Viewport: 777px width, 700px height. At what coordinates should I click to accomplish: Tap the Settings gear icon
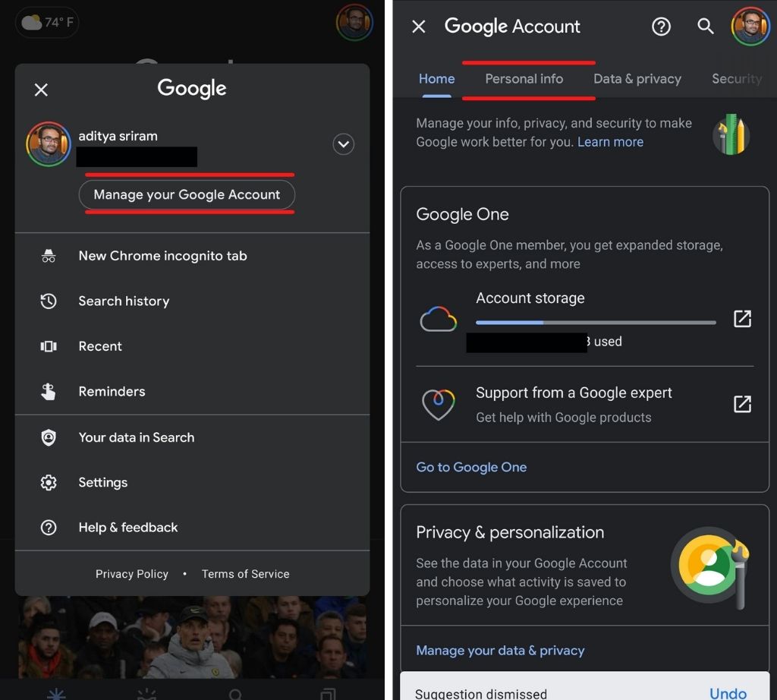click(x=49, y=483)
